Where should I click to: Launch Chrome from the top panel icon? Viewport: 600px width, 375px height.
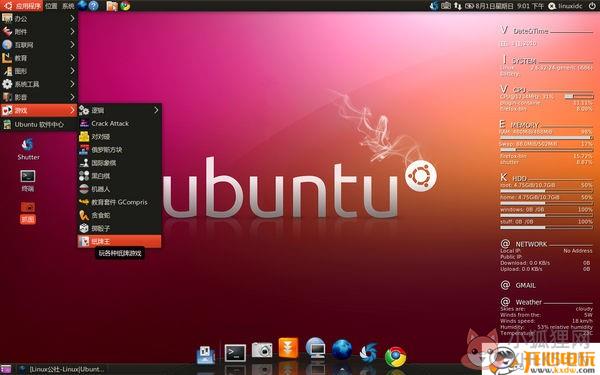(x=125, y=6)
